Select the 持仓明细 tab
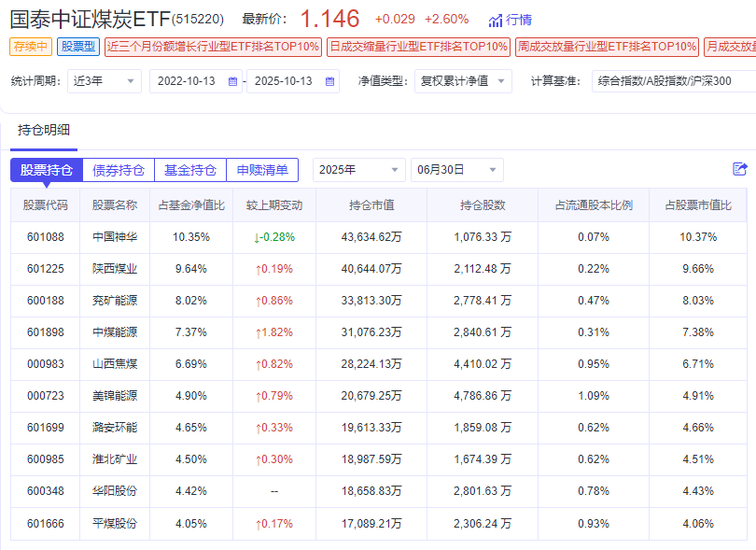 coord(44,131)
